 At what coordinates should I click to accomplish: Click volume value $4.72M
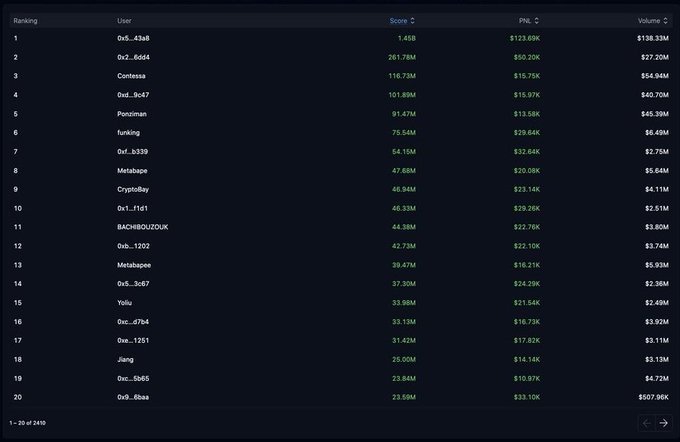pos(657,379)
